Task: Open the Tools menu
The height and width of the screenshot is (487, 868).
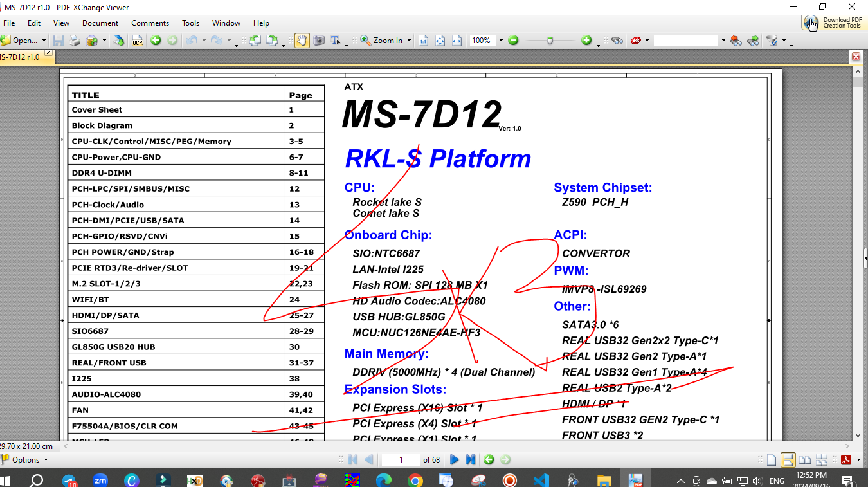Action: (191, 23)
